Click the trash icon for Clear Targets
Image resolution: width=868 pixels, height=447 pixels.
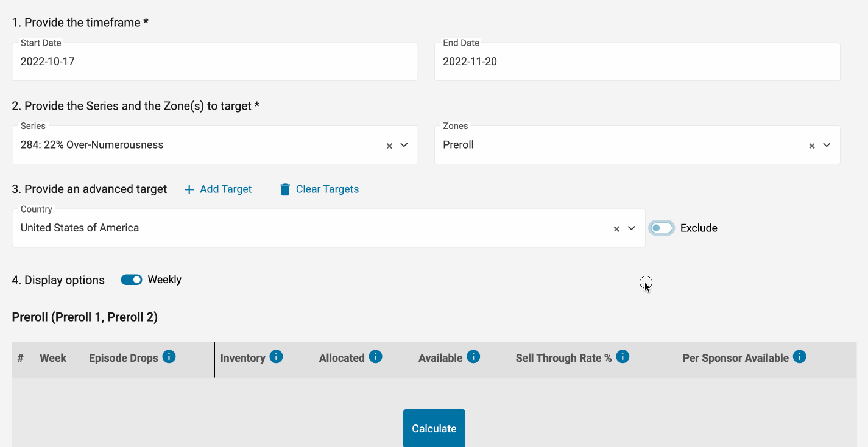coord(285,189)
